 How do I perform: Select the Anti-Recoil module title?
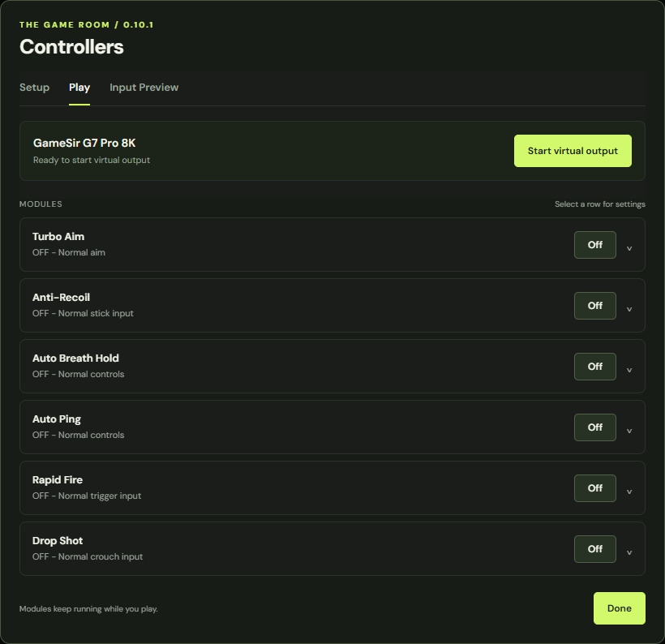pos(61,298)
